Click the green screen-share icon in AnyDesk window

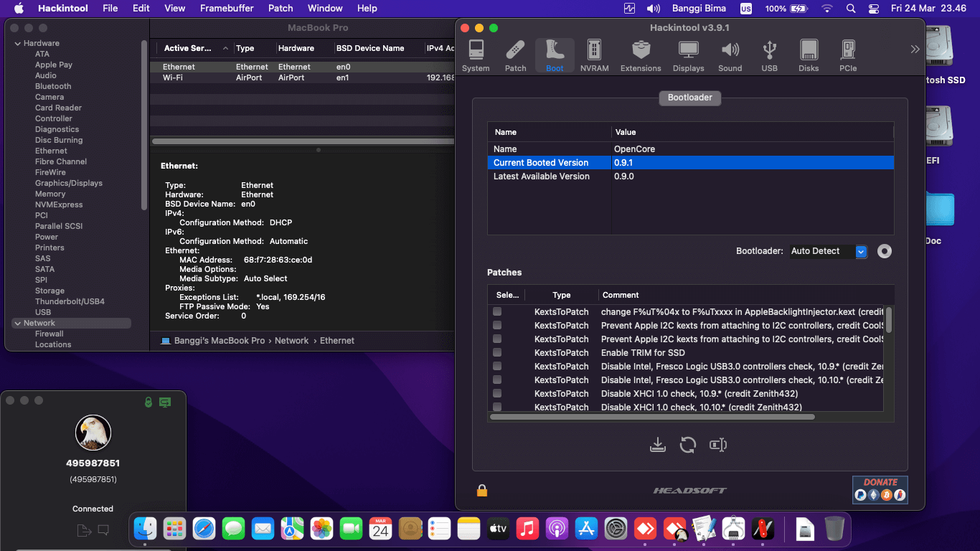coord(166,402)
